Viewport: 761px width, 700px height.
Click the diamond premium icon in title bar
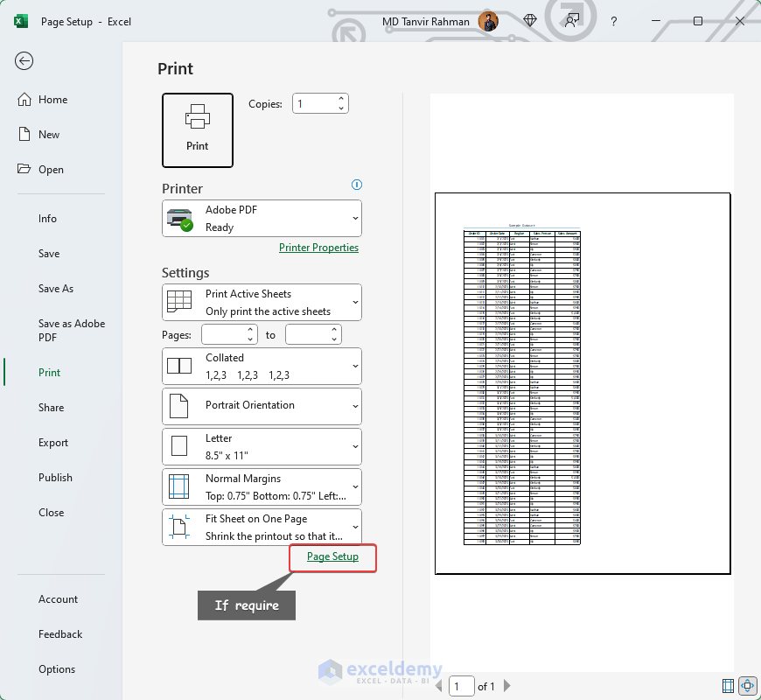530,21
